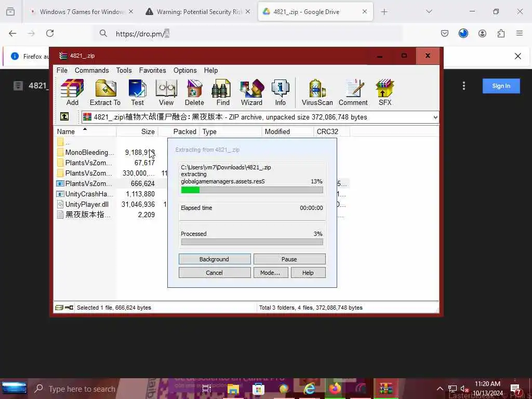Switch to Potential Security Risk tab
Image resolution: width=532 pixels, height=399 pixels.
click(198, 11)
